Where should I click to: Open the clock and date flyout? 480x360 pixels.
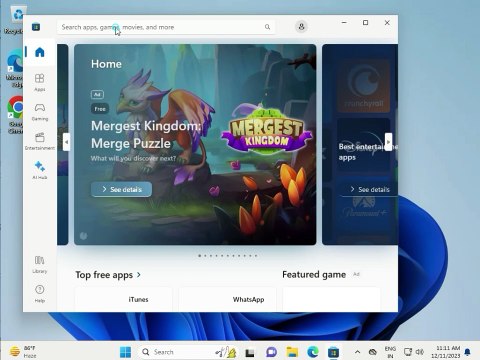point(446,352)
